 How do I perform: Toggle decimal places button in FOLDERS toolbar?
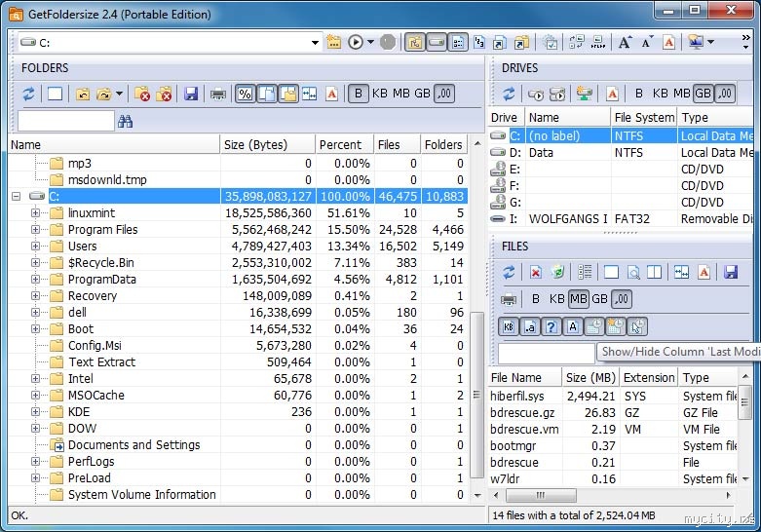[444, 94]
